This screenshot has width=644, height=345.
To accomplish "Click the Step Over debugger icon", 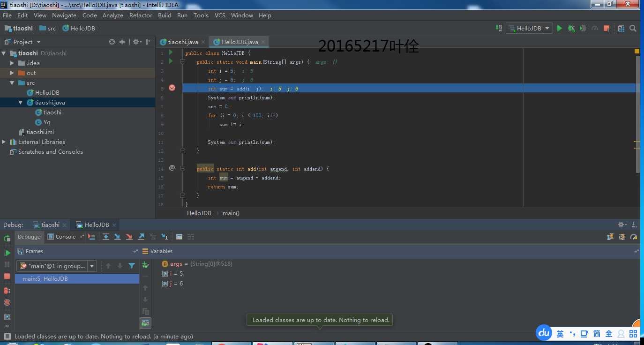I will pyautogui.click(x=106, y=237).
